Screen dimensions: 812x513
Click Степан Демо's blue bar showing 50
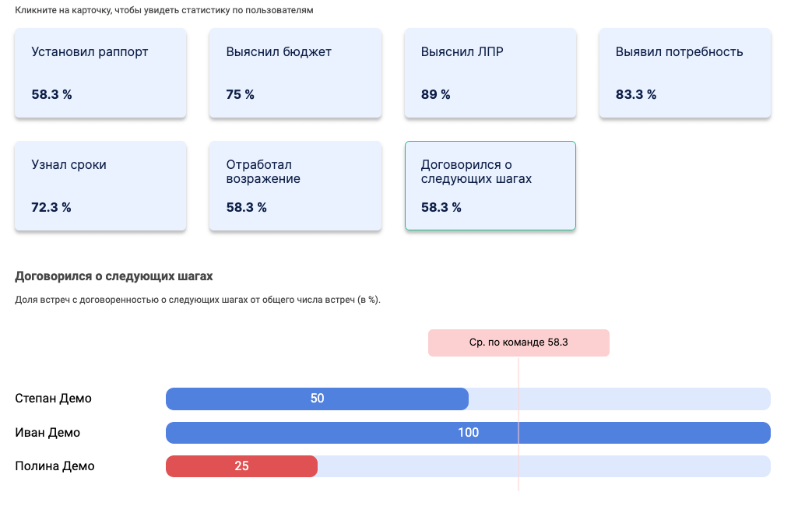(317, 399)
